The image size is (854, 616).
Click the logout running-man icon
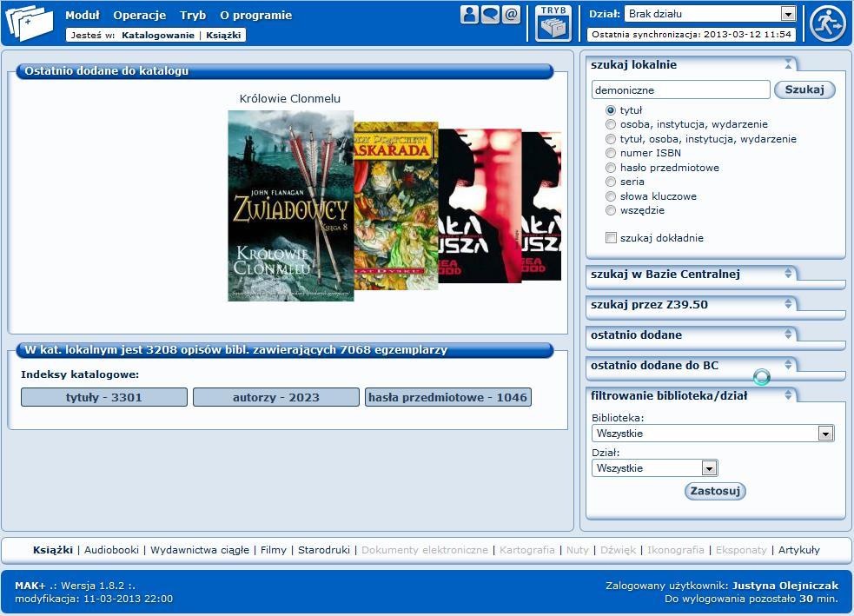(827, 23)
